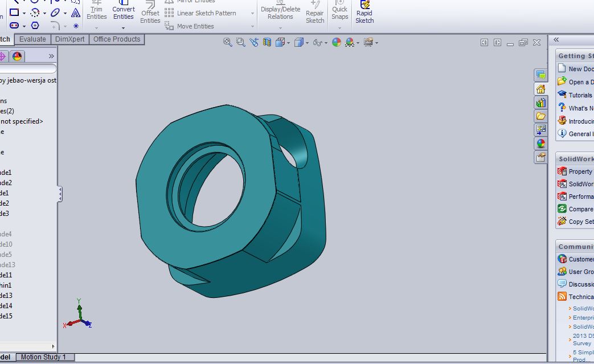
Task: Expand the View Orientation dropdown arrow
Action: (289, 43)
